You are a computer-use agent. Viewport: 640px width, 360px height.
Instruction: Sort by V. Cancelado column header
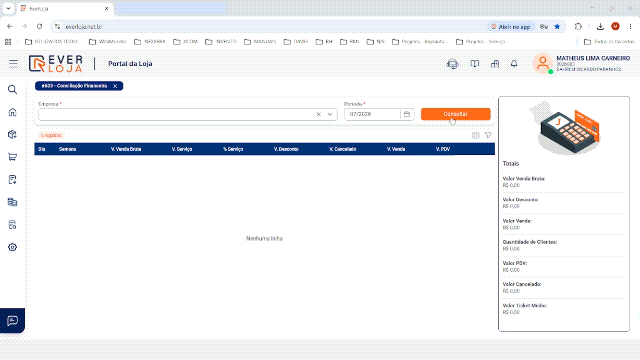pos(342,149)
